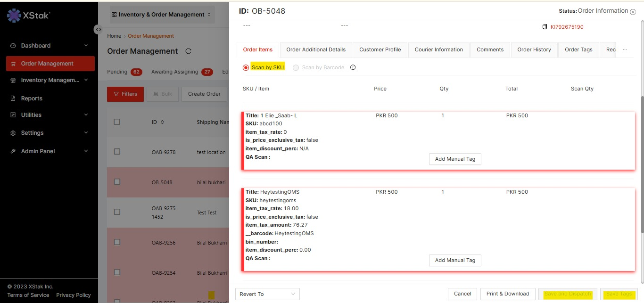This screenshot has width=644, height=303.
Task: Open the Revert To dropdown
Action: tap(267, 294)
